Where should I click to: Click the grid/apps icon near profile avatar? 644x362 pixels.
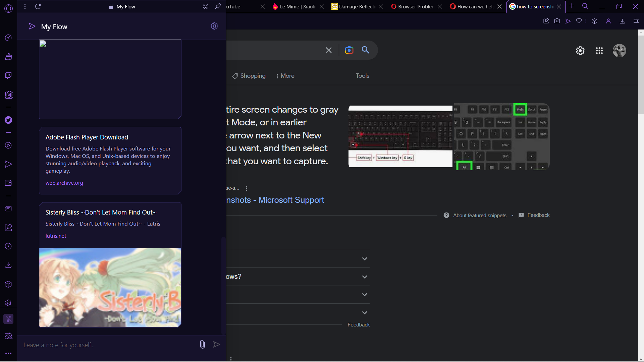pyautogui.click(x=599, y=50)
